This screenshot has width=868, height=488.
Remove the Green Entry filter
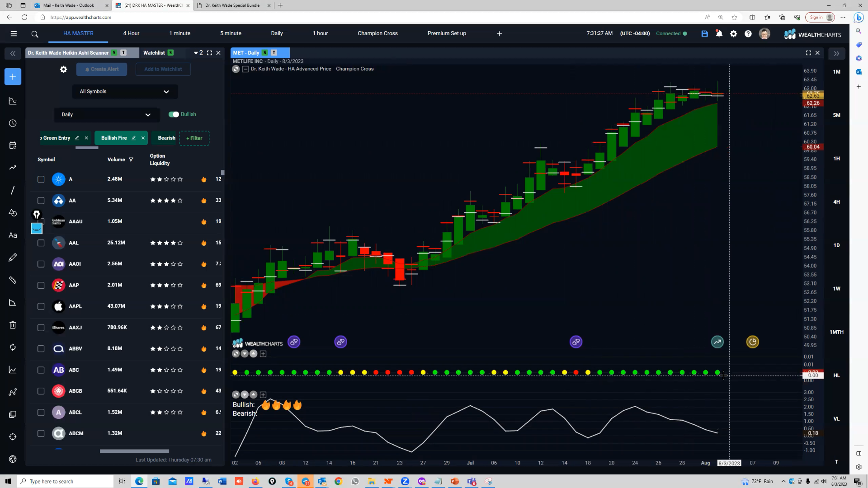pyautogui.click(x=86, y=138)
